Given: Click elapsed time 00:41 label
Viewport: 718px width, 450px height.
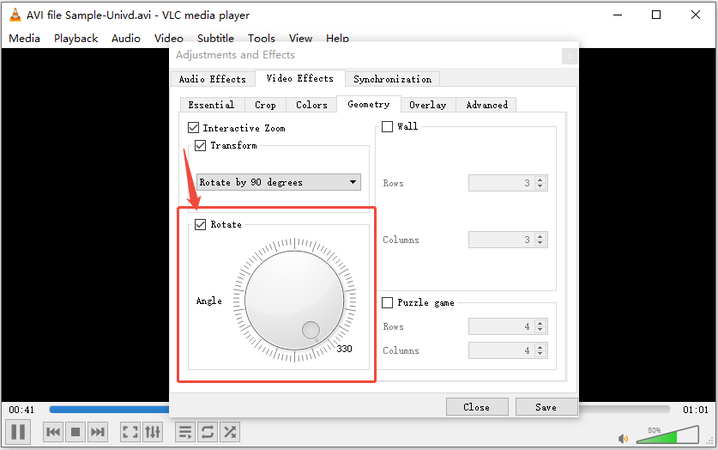Looking at the screenshot, I should pos(22,410).
